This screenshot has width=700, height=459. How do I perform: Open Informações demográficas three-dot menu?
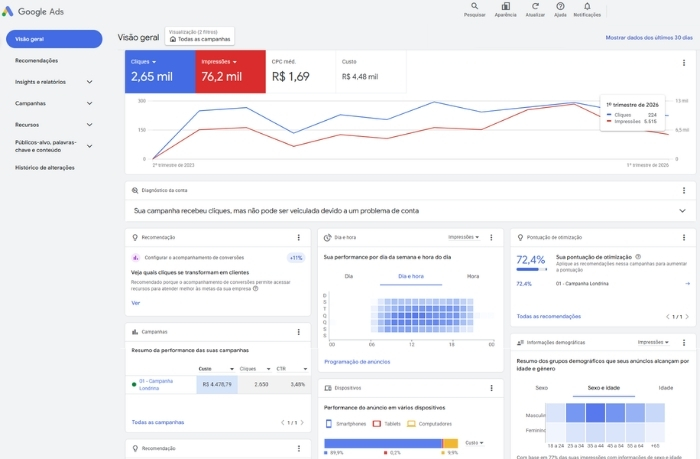[x=684, y=342]
